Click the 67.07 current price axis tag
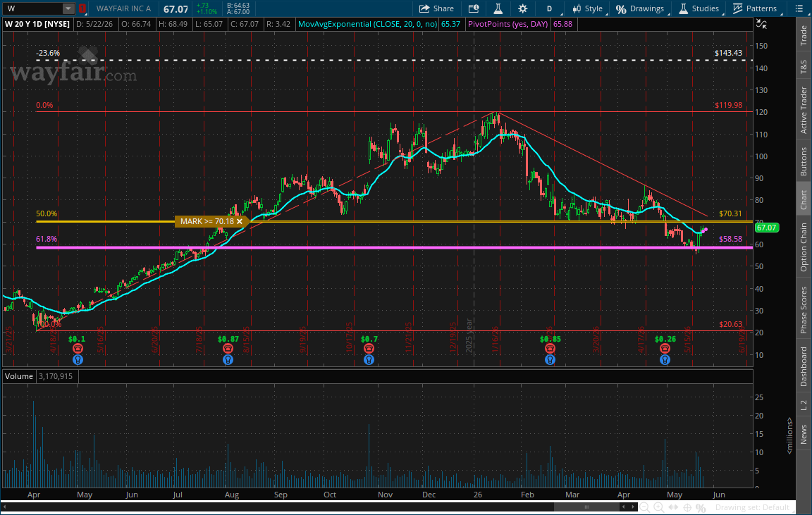The width and height of the screenshot is (812, 515). (766, 228)
